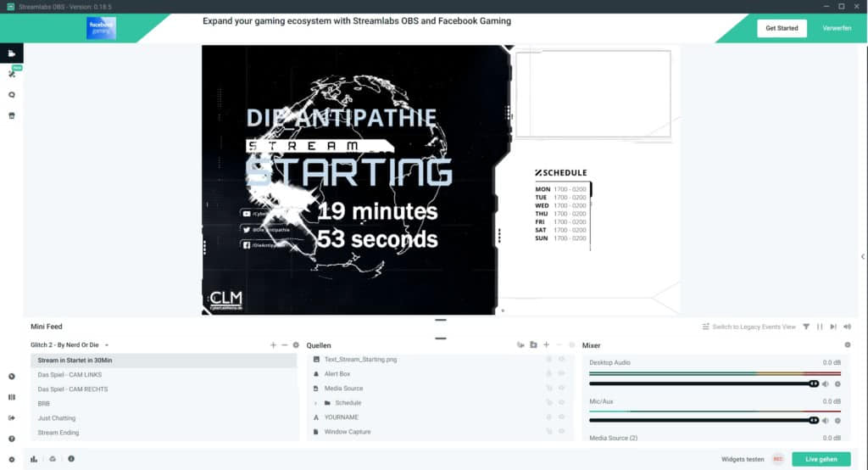Hide the Text_Stream_Starting.png source
Screen dimensions: 868x470
561,360
